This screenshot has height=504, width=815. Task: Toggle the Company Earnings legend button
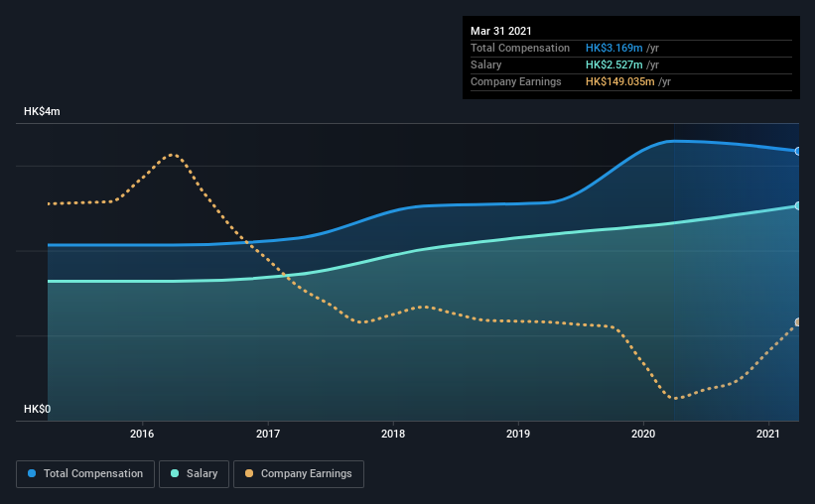[x=299, y=474]
